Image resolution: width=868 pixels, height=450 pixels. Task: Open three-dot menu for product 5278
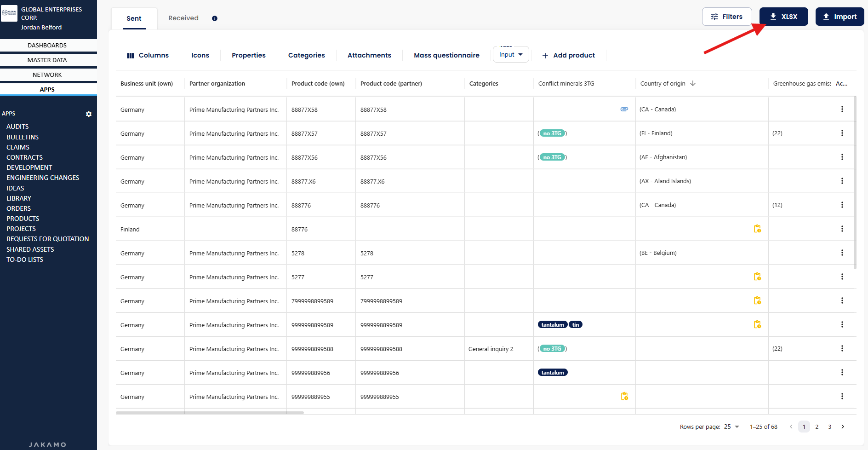[842, 253]
